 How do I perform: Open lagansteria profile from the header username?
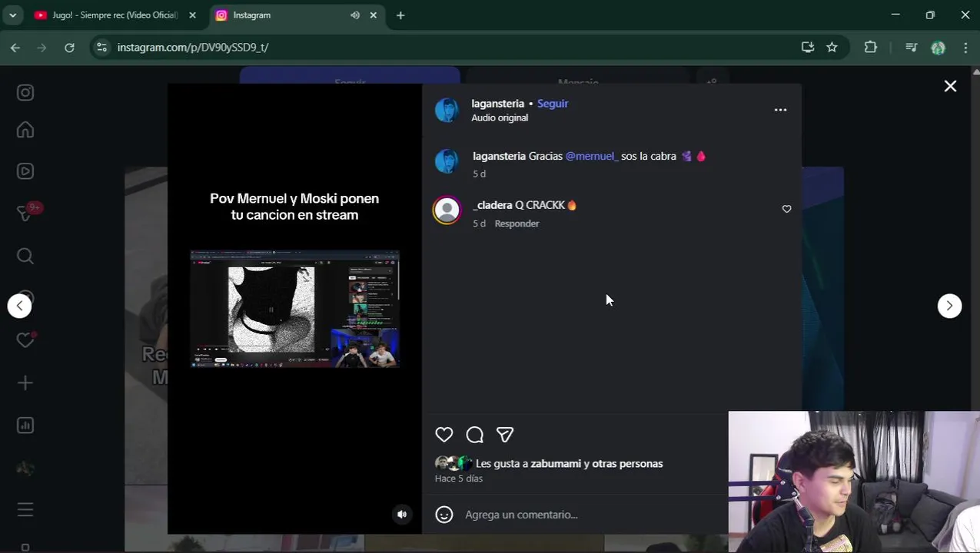(497, 103)
